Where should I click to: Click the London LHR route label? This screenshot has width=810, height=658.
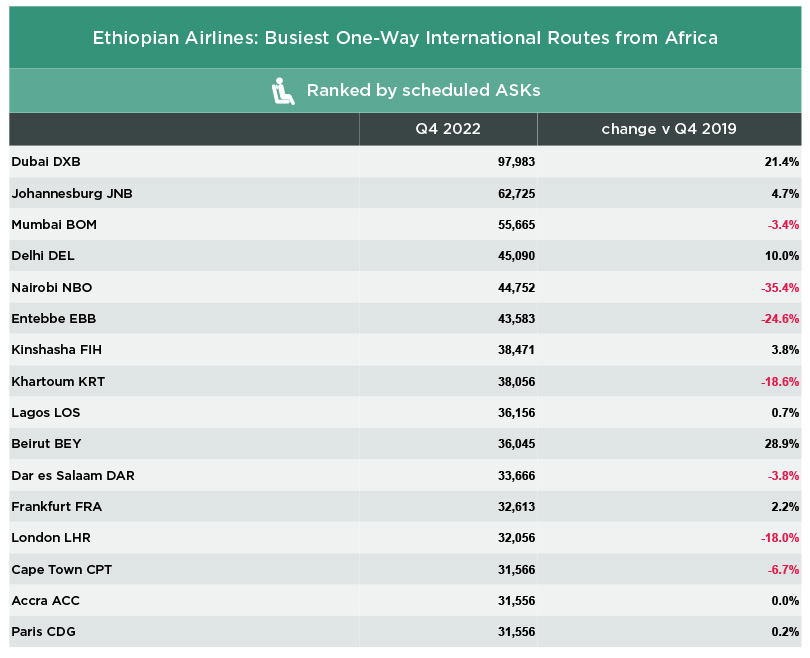click(x=51, y=538)
